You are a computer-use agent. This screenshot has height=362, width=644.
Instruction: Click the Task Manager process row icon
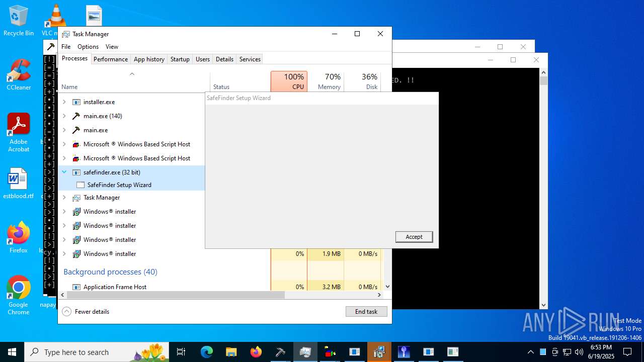[76, 198]
